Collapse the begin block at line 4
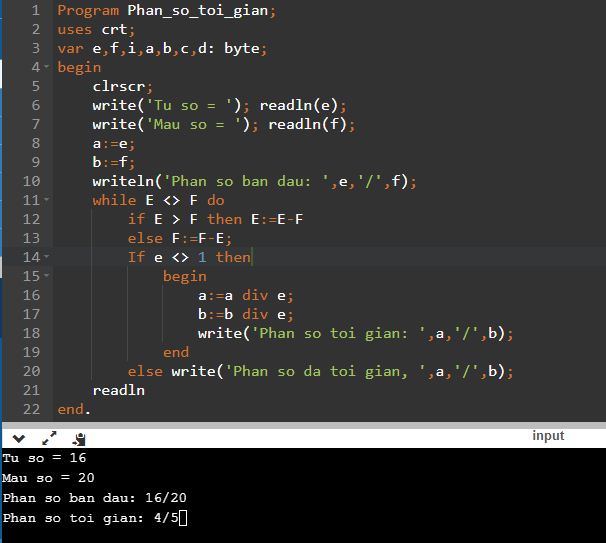Screen dimensions: 606x543 (47, 67)
